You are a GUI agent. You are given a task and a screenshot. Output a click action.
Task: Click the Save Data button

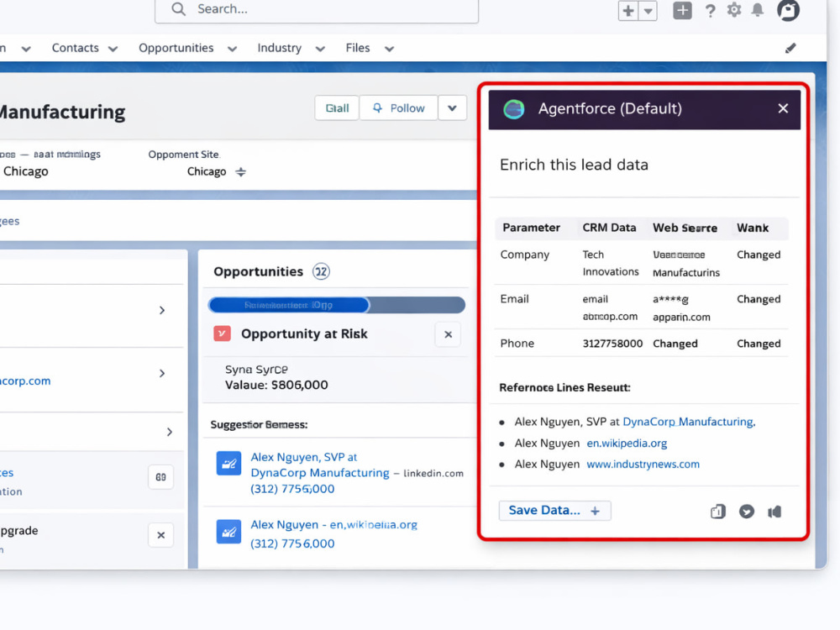click(x=554, y=511)
